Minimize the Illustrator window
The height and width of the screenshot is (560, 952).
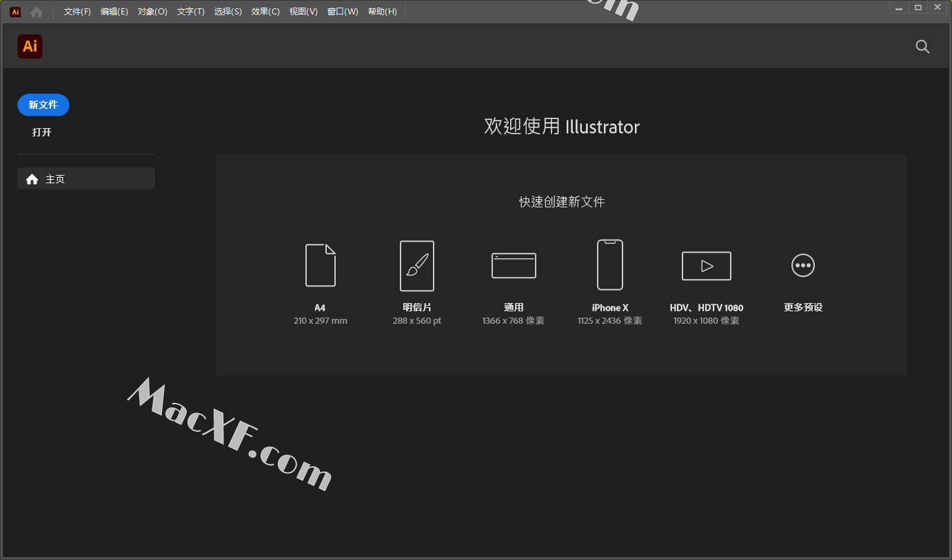(x=899, y=8)
